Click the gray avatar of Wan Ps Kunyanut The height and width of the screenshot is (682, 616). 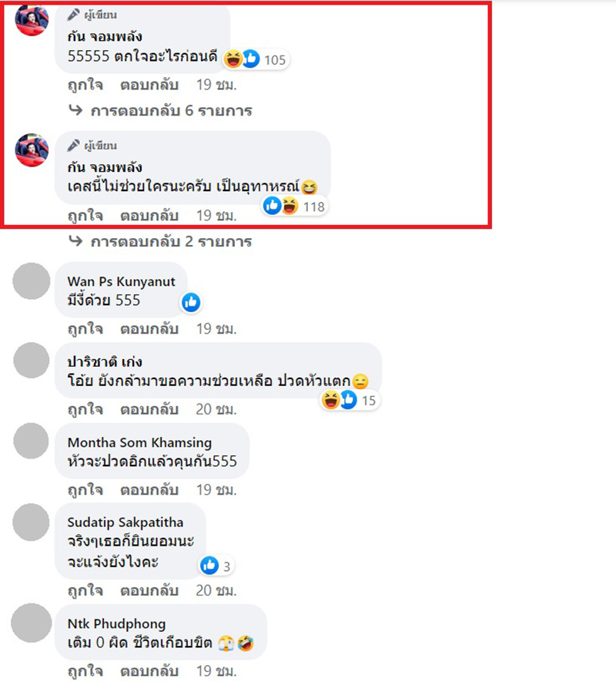tap(32, 281)
